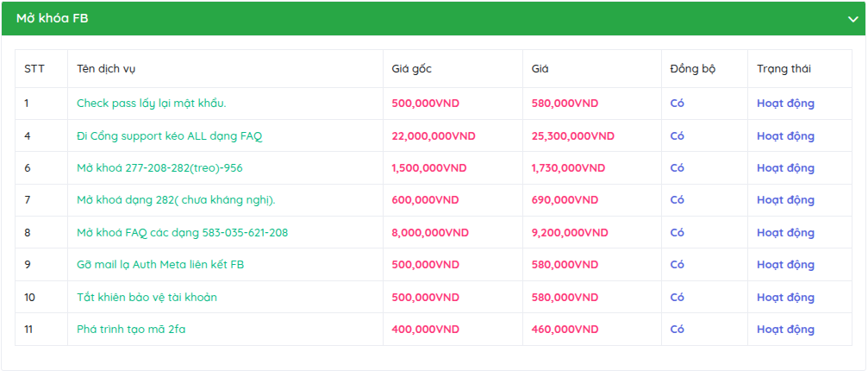This screenshot has width=868, height=371.
Task: Click the Đồng bộ column header
Action: [692, 69]
